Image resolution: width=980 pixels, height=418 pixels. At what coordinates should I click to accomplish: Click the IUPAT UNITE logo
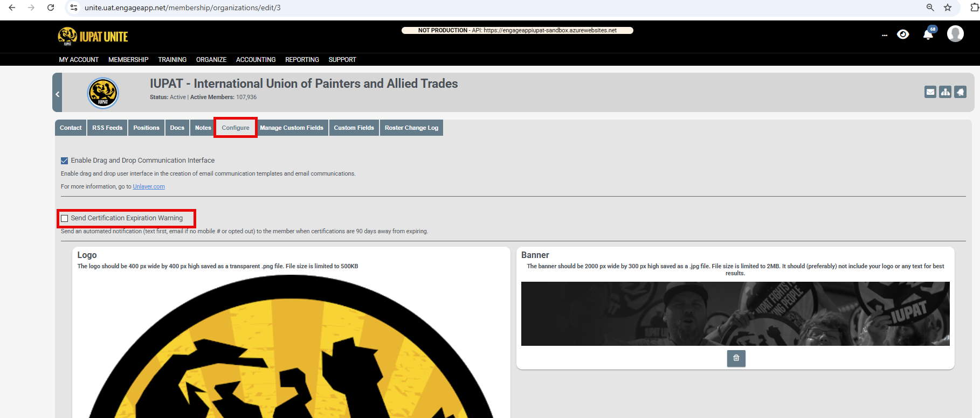click(x=93, y=36)
